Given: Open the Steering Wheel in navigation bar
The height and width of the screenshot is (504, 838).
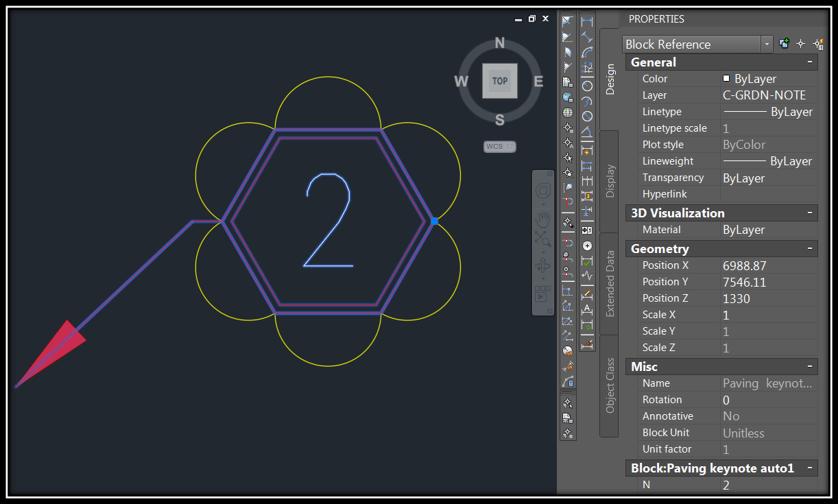Looking at the screenshot, I should (x=542, y=190).
